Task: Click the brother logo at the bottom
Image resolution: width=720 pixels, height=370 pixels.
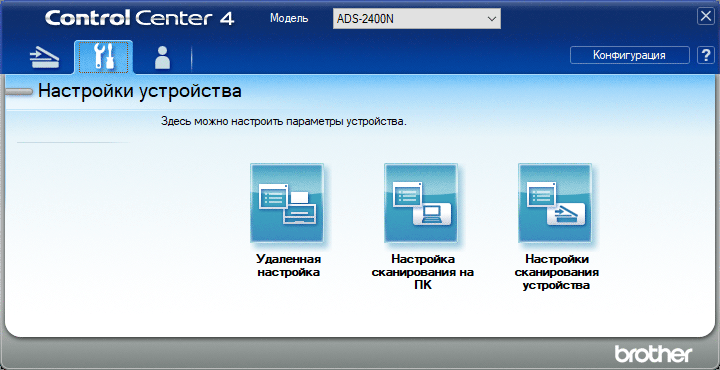Action: point(653,353)
